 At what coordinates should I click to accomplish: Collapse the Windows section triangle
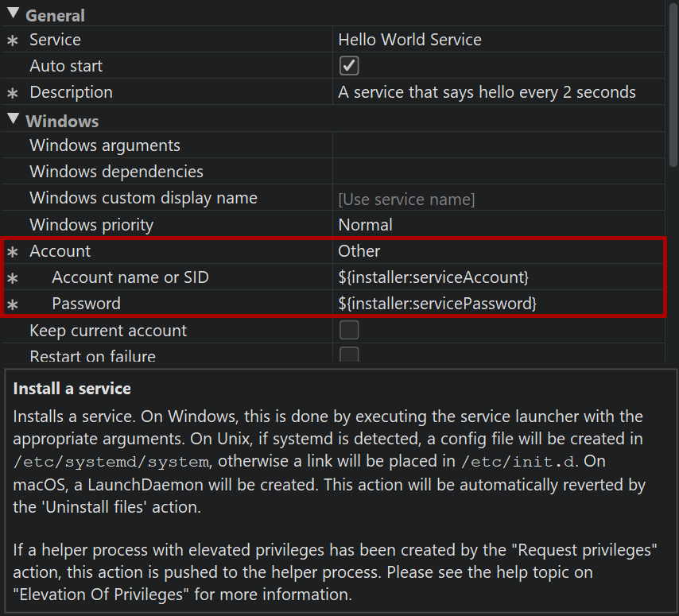[x=14, y=120]
